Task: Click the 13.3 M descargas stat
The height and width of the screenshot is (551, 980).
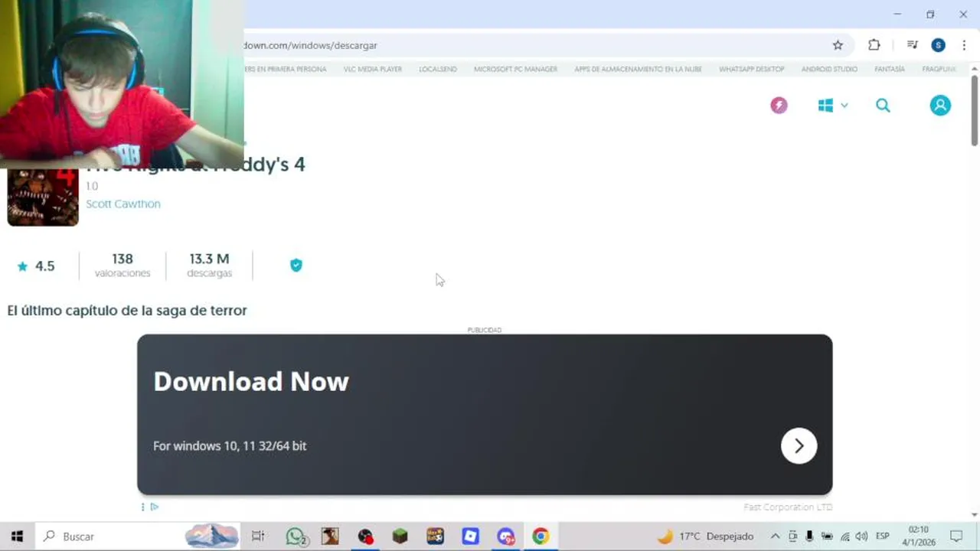Action: click(209, 265)
